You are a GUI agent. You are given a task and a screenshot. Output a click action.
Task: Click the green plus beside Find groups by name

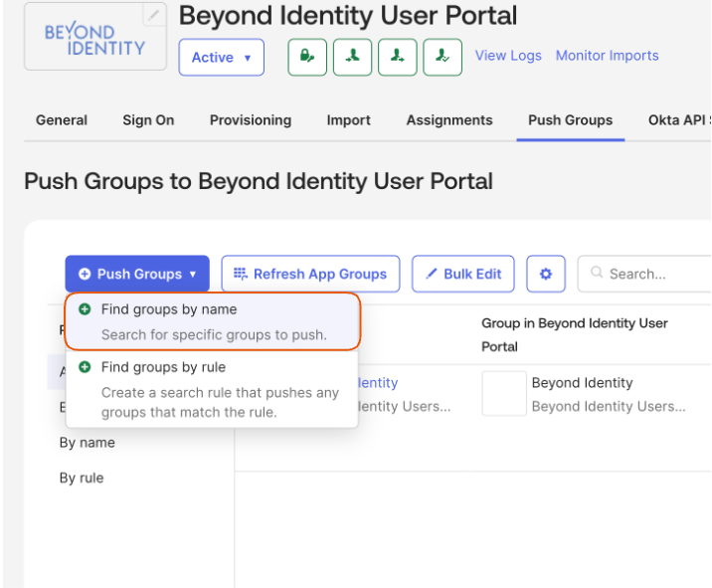tap(85, 309)
